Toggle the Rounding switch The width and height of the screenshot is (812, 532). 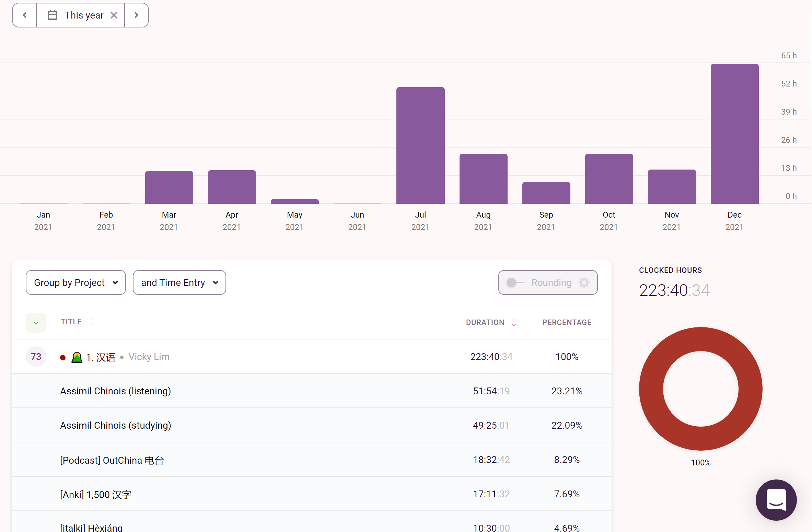pos(515,282)
